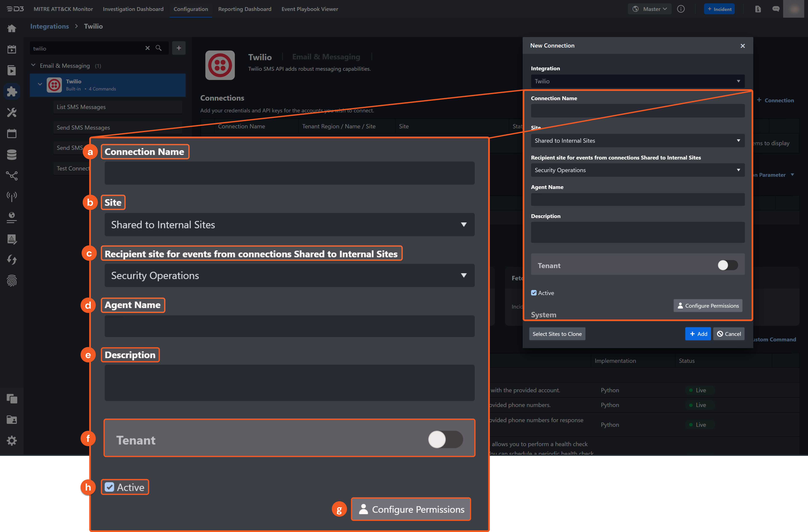Open the settings gear in sidebar
Image resolution: width=808 pixels, height=532 pixels.
12,441
